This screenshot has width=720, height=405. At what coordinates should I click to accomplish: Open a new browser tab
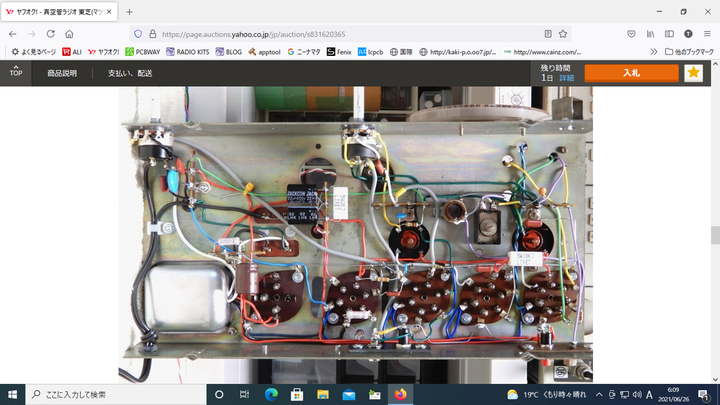tap(129, 11)
